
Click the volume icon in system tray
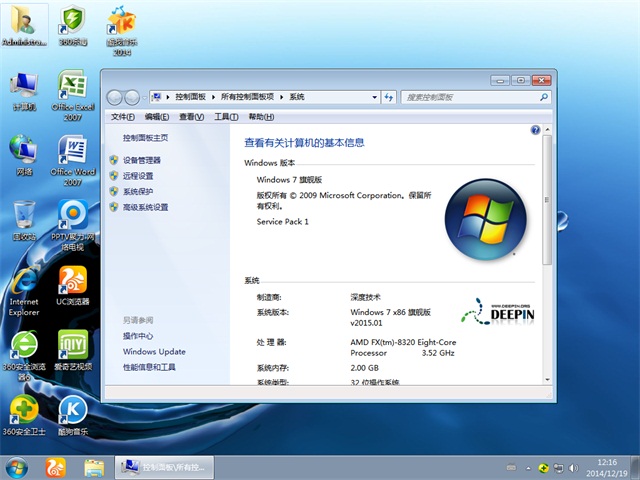point(571,467)
